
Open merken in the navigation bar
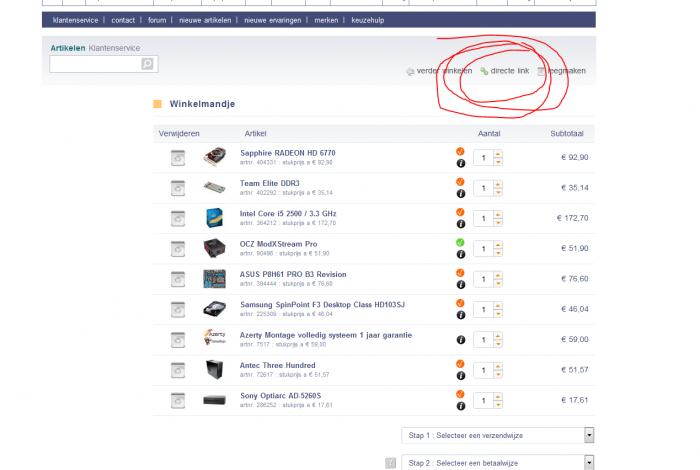click(326, 20)
